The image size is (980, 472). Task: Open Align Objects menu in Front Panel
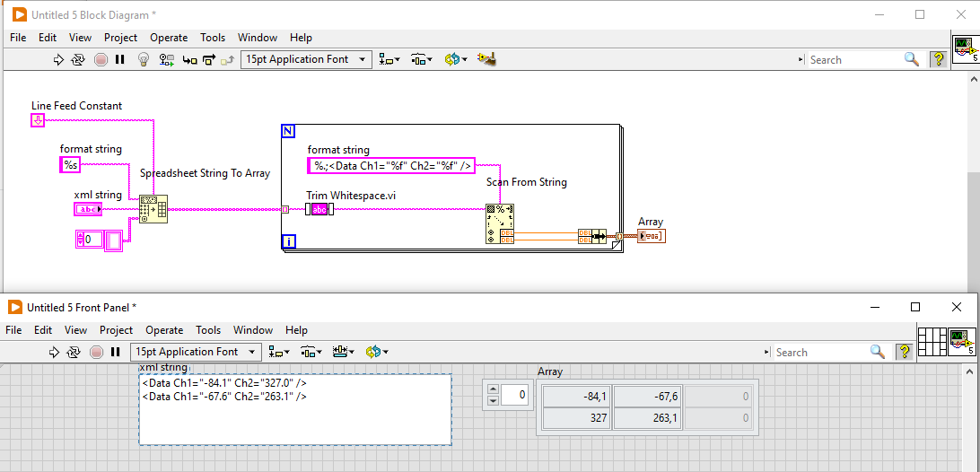[x=280, y=352]
